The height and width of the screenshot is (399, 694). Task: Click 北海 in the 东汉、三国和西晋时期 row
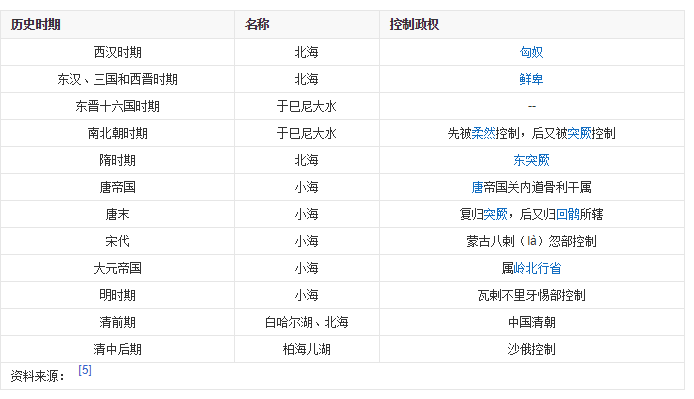pos(306,79)
